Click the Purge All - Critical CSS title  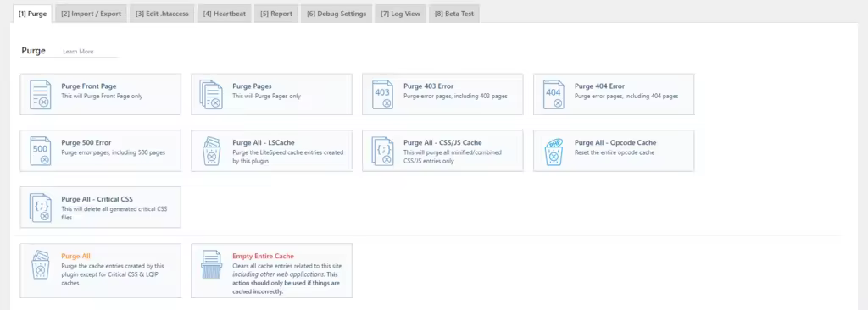click(x=97, y=199)
